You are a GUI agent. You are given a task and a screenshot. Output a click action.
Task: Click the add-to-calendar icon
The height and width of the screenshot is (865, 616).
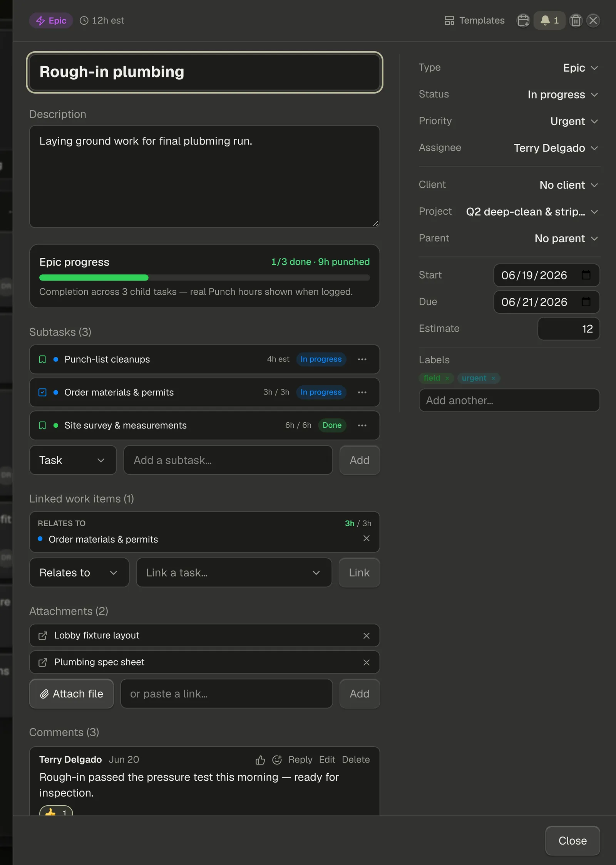click(x=523, y=20)
